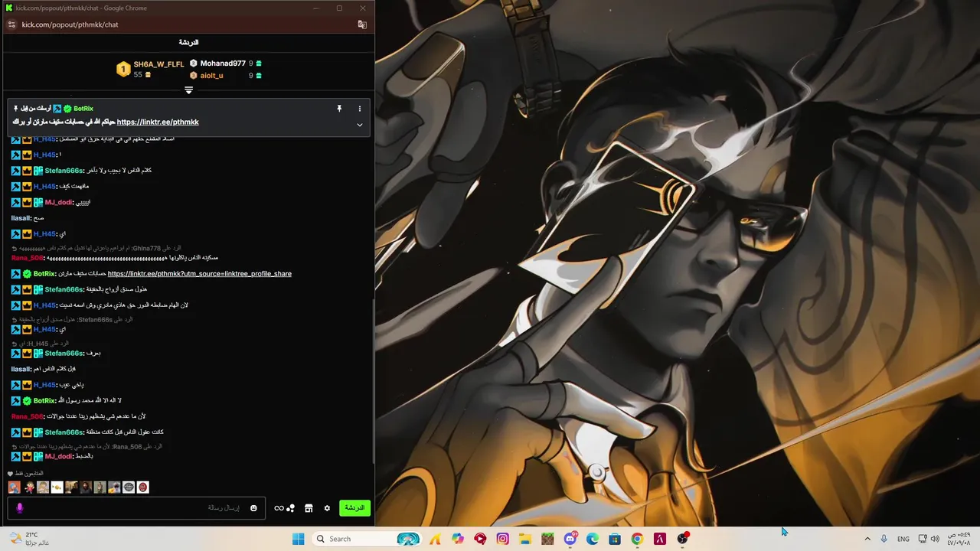The image size is (980, 551).
Task: Open OBS Studio icon on taskbar
Action: tap(682, 539)
